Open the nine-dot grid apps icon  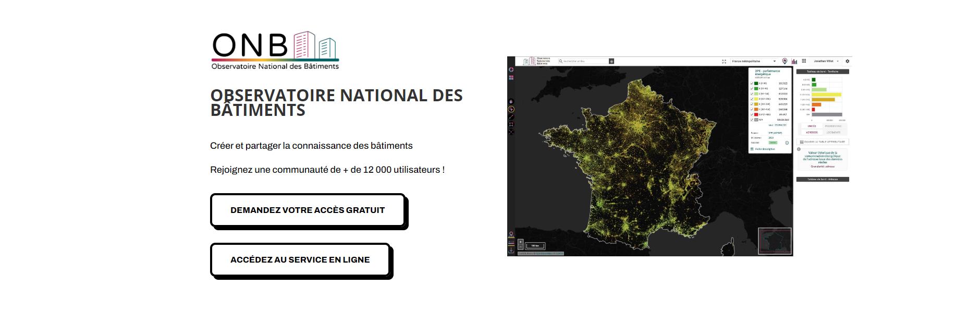(804, 61)
